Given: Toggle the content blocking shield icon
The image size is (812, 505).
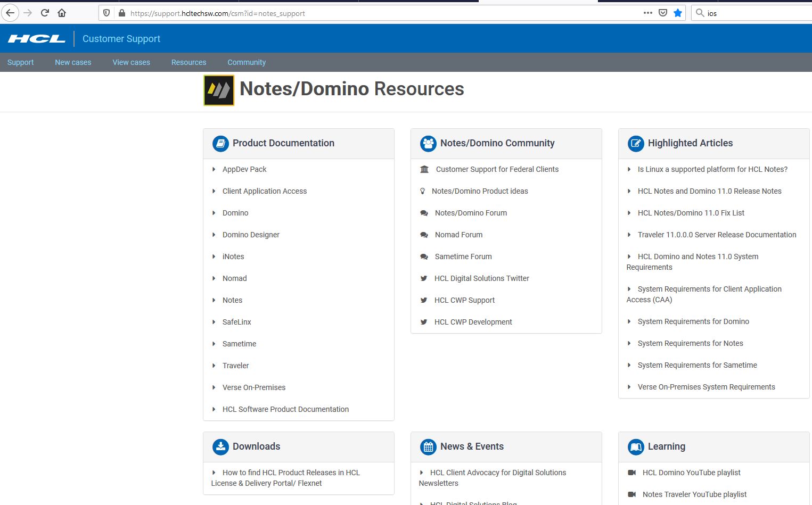Looking at the screenshot, I should 106,13.
